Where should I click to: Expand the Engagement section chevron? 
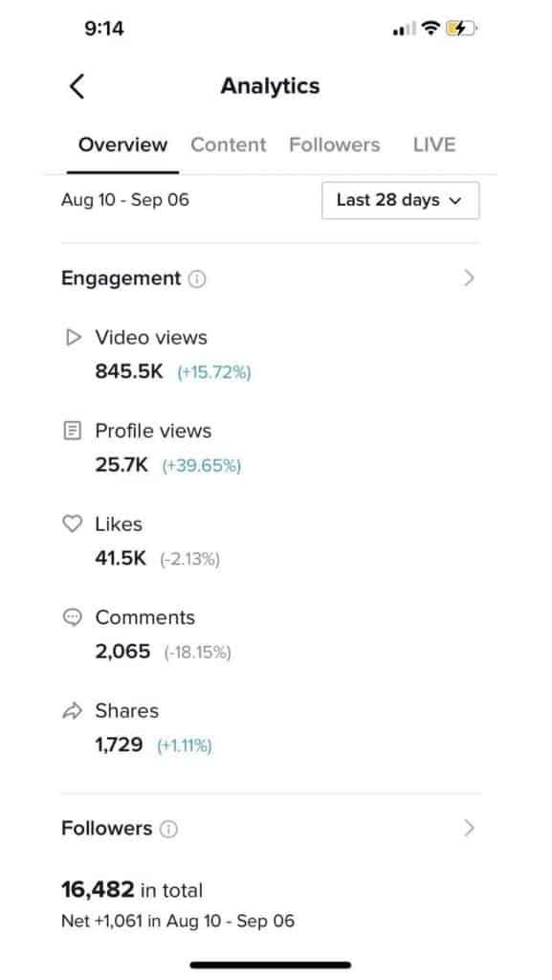[469, 278]
